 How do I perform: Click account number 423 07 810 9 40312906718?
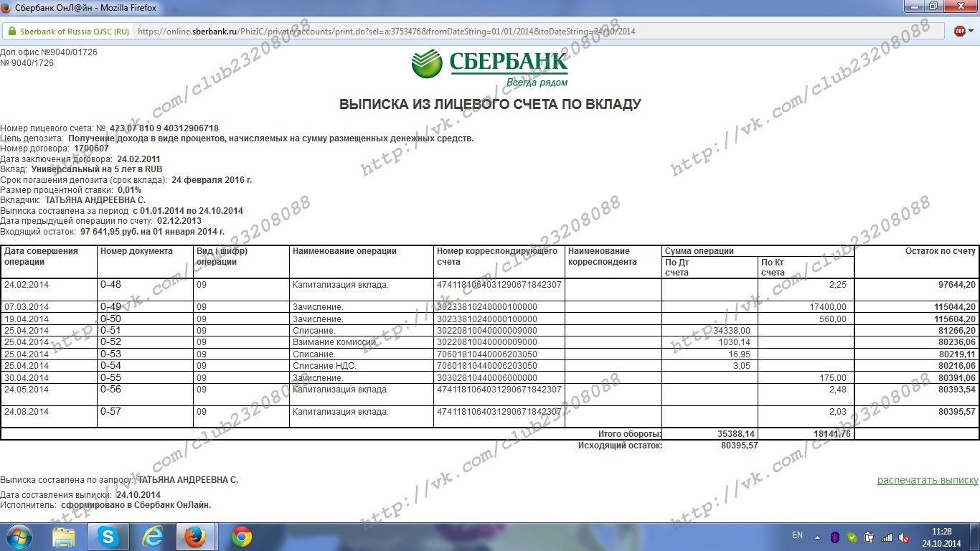[164, 128]
